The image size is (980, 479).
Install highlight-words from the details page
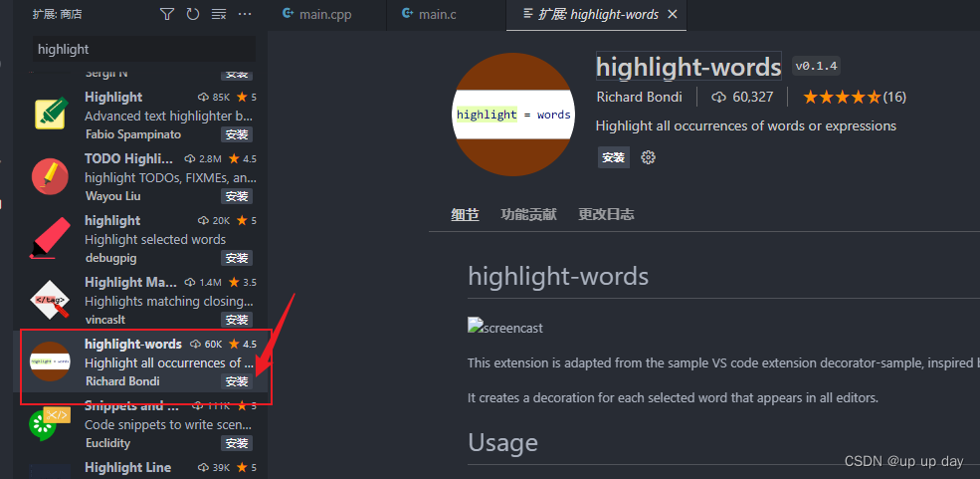(x=613, y=157)
